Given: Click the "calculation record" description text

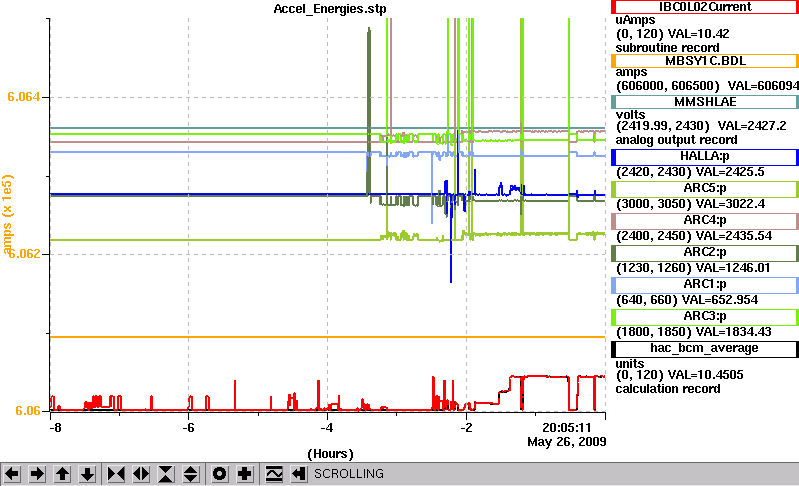Looking at the screenshot, I should [x=668, y=389].
